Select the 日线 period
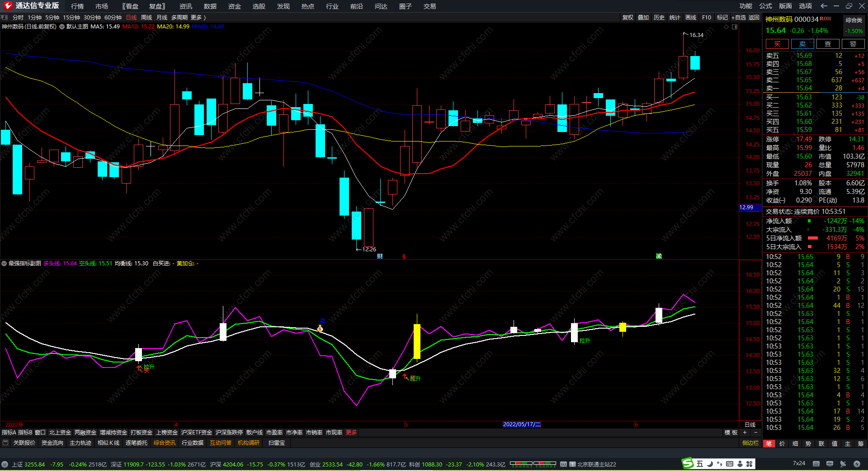 coord(131,17)
